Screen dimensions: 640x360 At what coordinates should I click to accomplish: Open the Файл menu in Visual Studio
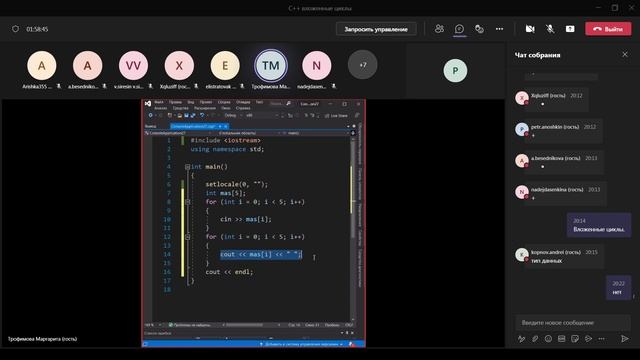click(159, 102)
